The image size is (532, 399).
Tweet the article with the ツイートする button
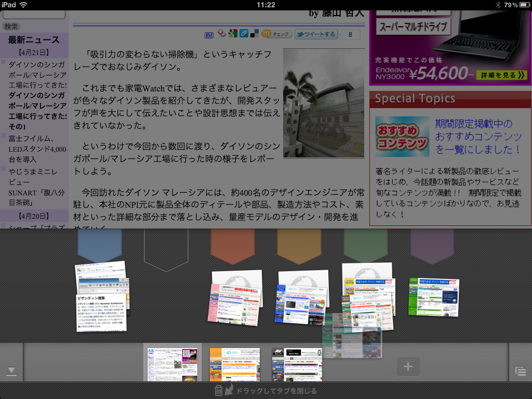(x=315, y=34)
